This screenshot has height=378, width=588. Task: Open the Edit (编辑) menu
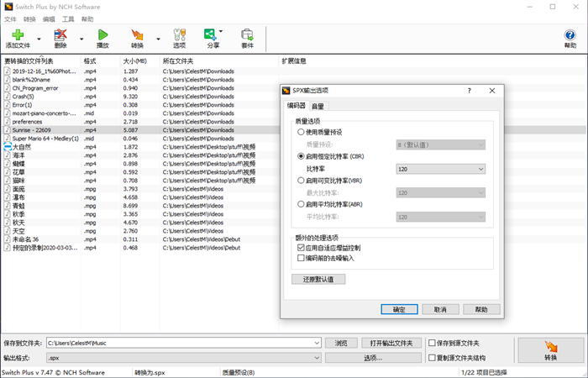click(x=49, y=19)
